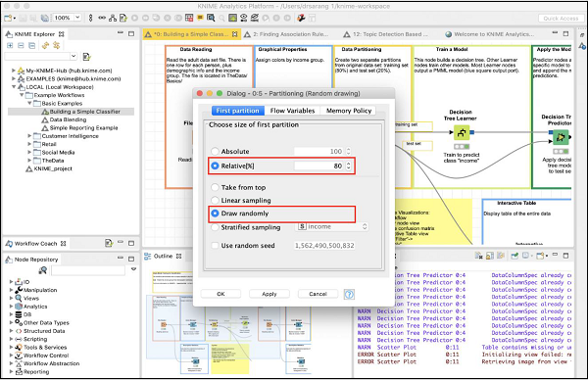Select Data Blending workflow in explorer

click(68, 119)
